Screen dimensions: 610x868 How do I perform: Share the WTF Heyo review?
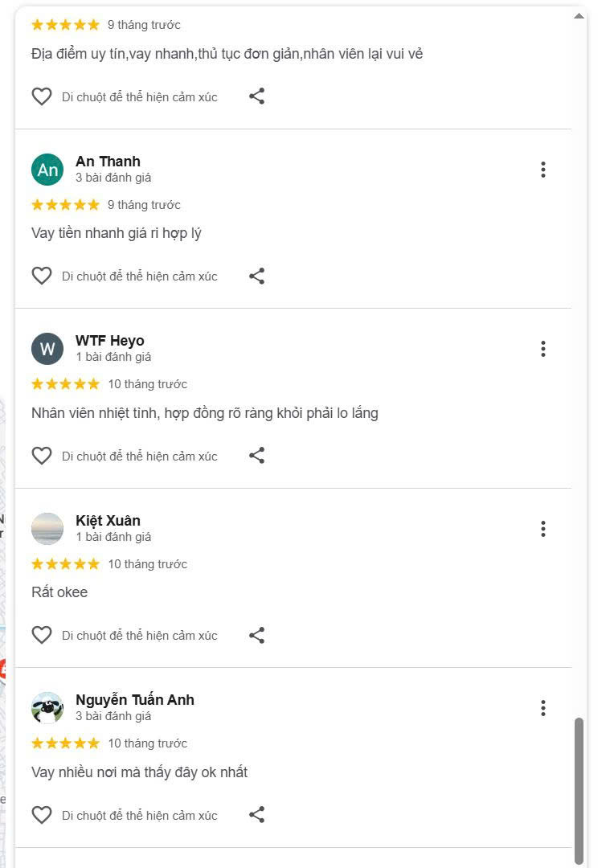pos(256,456)
